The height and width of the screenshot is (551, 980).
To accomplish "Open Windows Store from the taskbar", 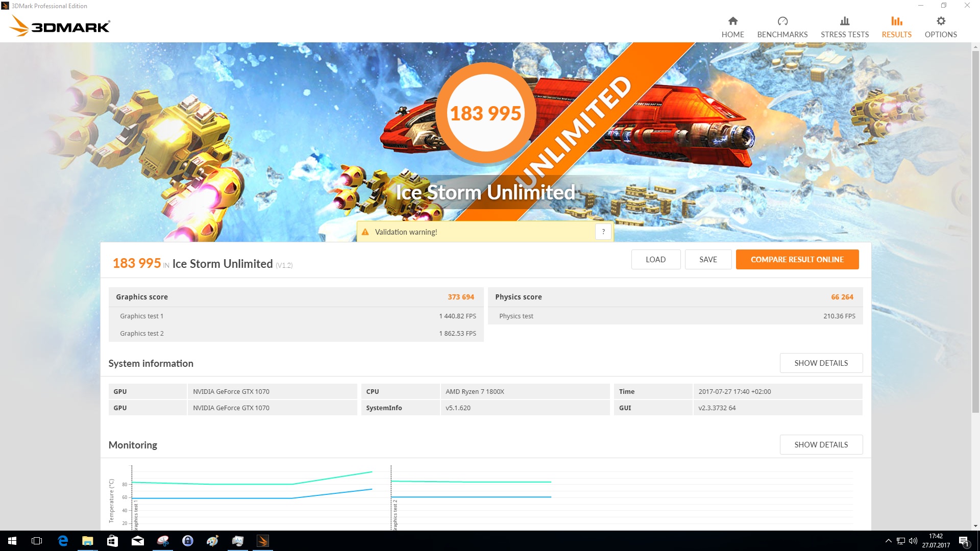I will (x=112, y=541).
